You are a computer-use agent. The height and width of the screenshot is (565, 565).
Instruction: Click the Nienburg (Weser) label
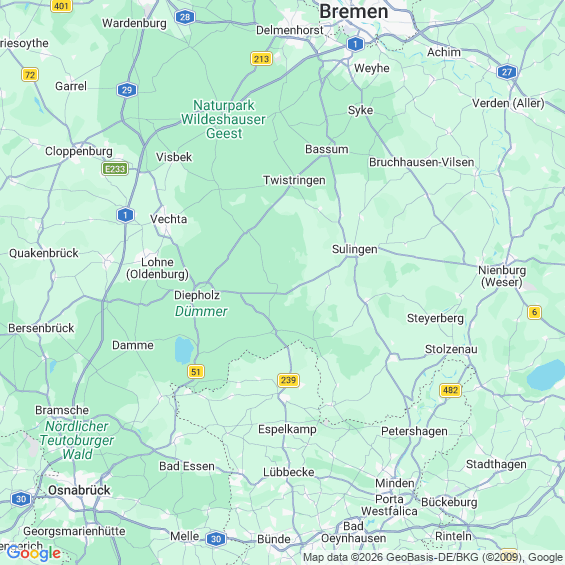[502, 276]
